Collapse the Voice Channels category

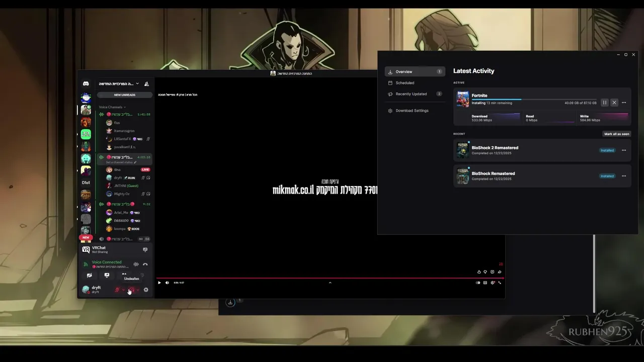tap(112, 107)
